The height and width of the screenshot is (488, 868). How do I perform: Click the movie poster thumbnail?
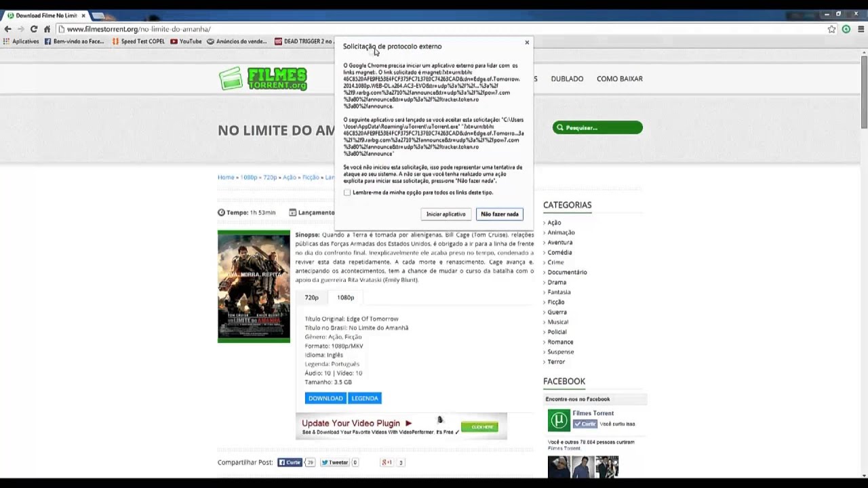(254, 286)
